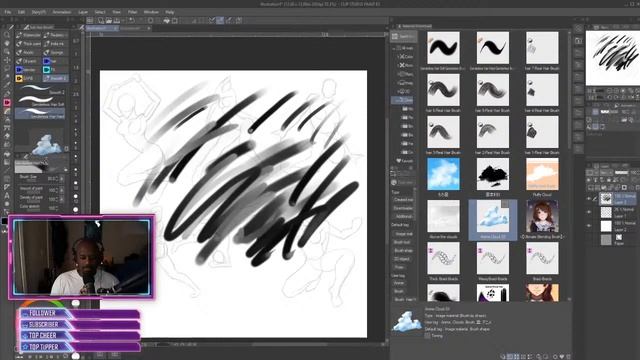The height and width of the screenshot is (360, 640).
Task: Filter materials by Anime user tag
Action: (399, 283)
